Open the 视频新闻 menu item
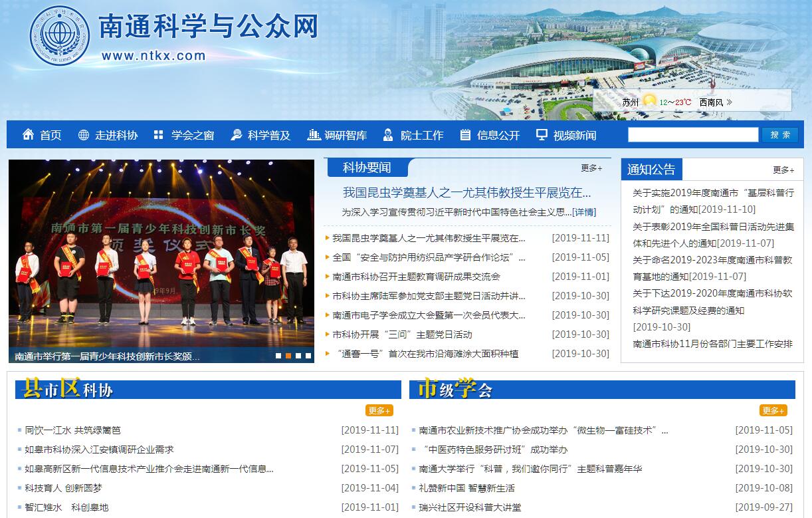 click(x=575, y=135)
